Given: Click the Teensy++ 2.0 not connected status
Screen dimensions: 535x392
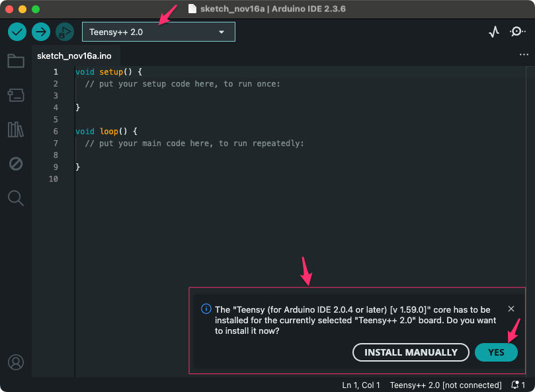Looking at the screenshot, I should pos(446,385).
